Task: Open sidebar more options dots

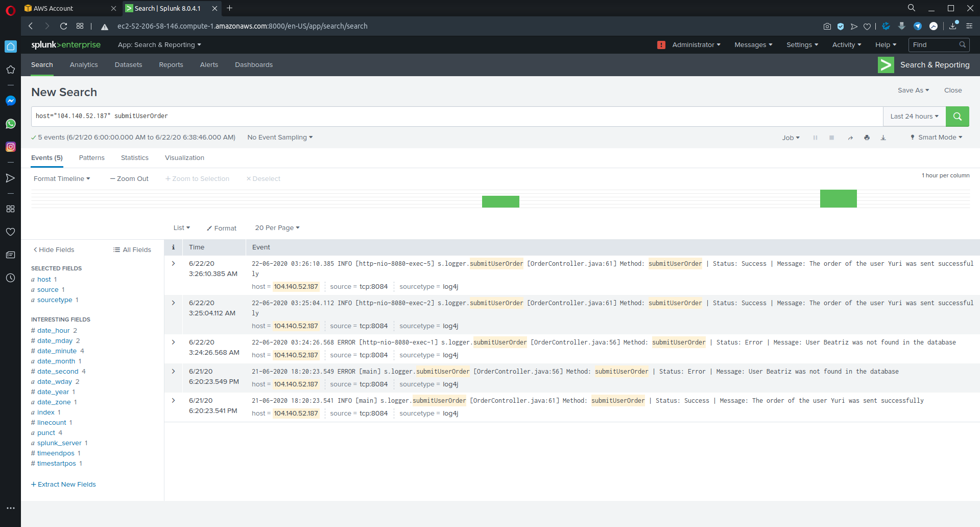Action: [10, 508]
